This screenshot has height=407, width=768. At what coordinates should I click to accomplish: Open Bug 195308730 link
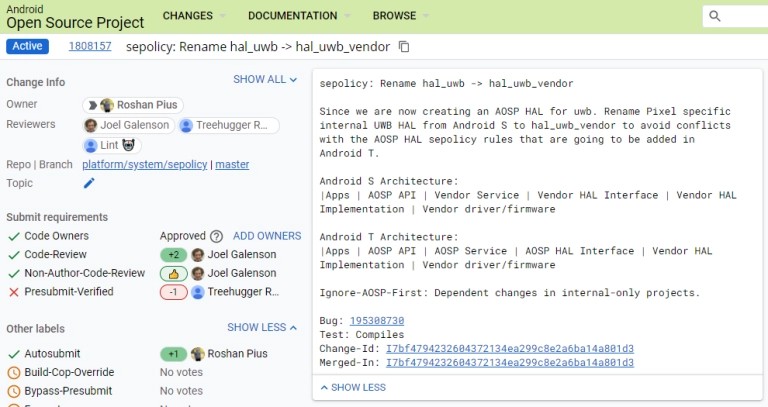(377, 321)
